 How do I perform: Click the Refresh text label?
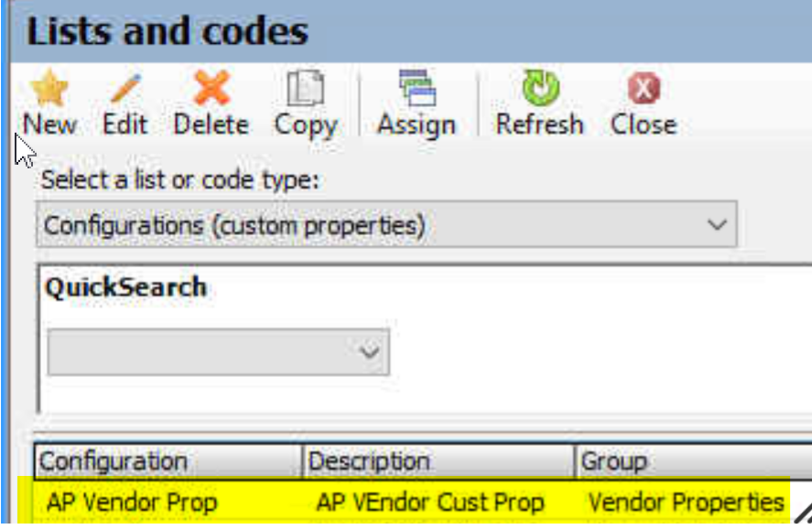click(x=539, y=124)
